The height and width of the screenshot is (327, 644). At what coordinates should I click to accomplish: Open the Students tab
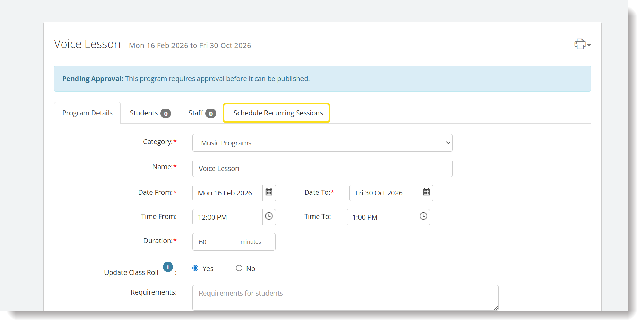coord(150,113)
